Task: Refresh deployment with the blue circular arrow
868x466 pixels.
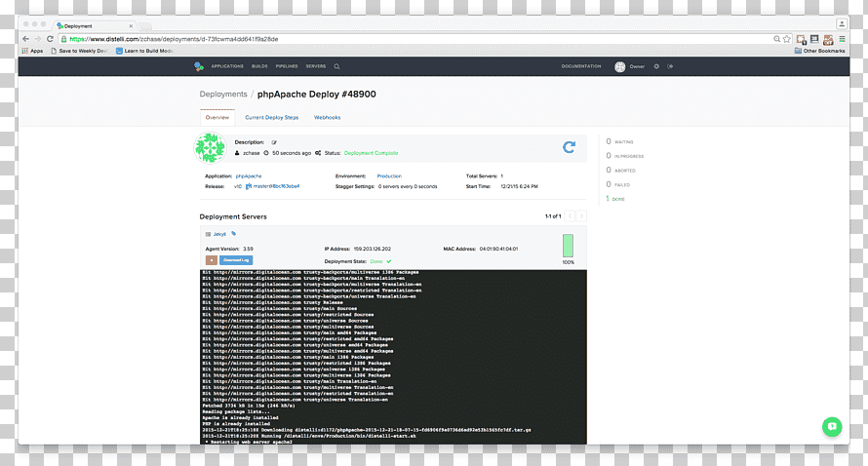Action: click(569, 147)
